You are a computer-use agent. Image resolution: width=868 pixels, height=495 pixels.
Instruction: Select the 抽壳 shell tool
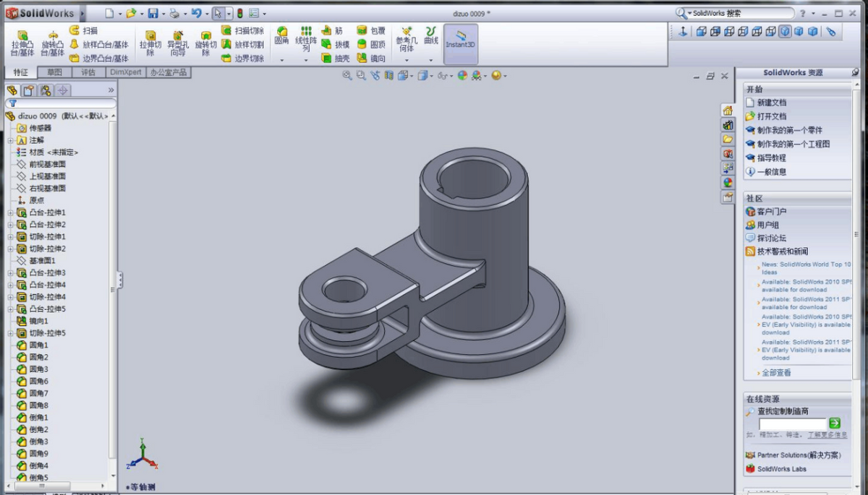click(336, 59)
